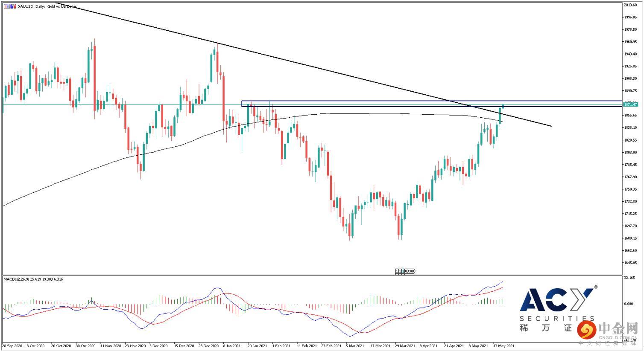Click the 1803.00 price level label
Screen dimensions: 644x351
coord(631,152)
